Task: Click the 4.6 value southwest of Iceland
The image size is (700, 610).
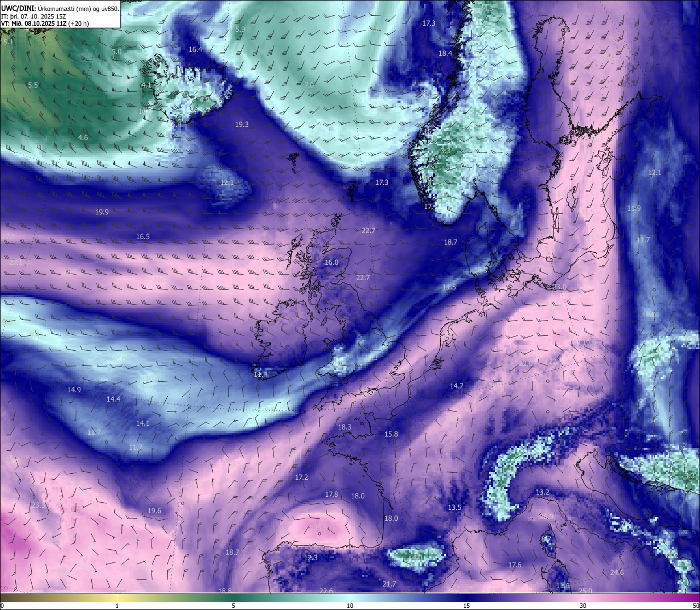Action: coord(83,137)
